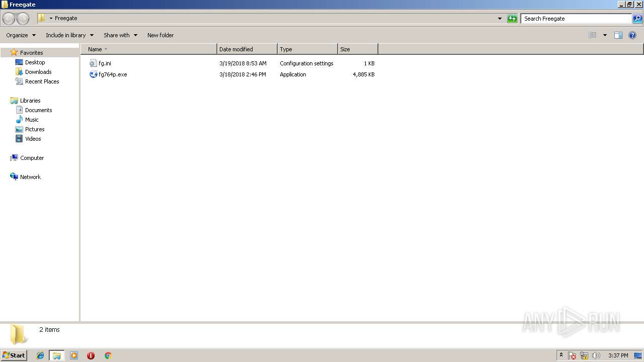Click the Back navigation arrow
Screen dimensions: 644x362
(x=9, y=19)
